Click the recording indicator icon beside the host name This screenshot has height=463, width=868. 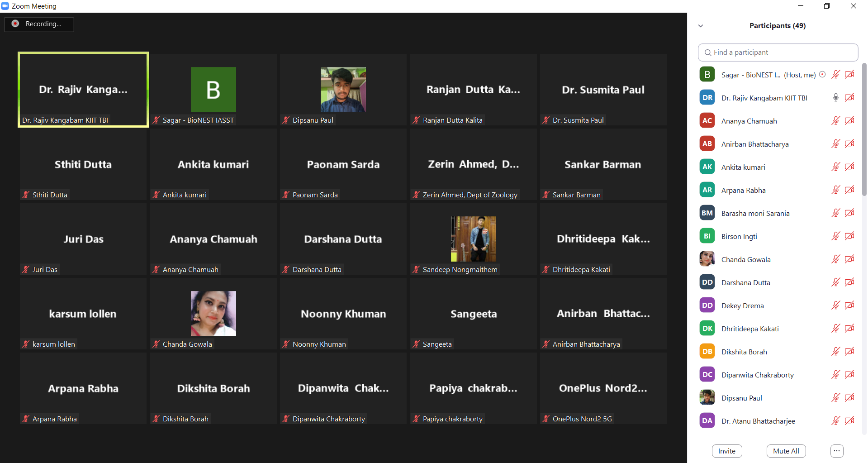(822, 75)
